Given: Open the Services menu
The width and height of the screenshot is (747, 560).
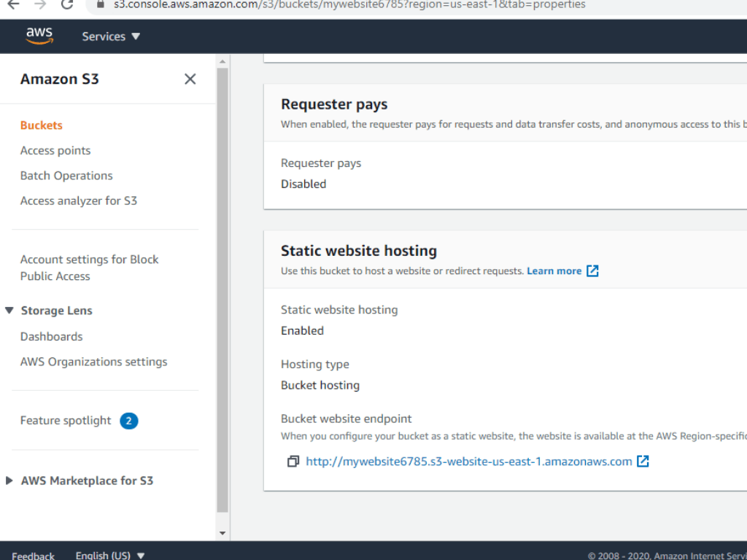Looking at the screenshot, I should [x=111, y=36].
